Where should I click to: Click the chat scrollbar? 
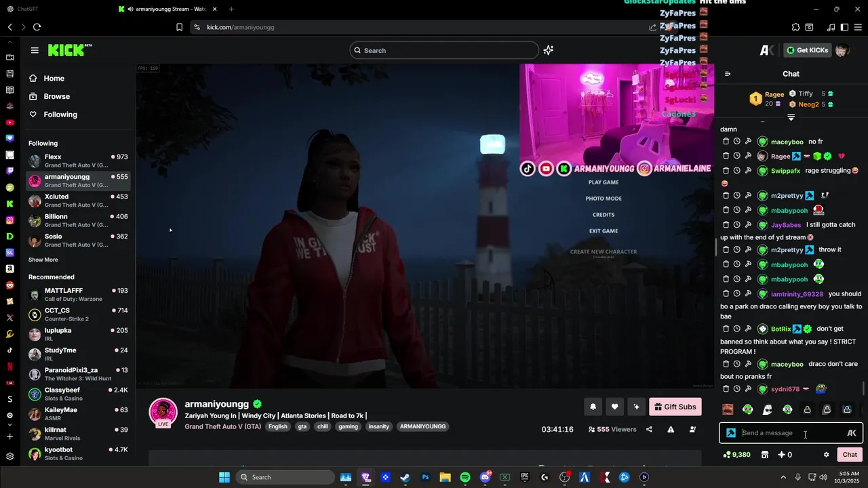864,388
